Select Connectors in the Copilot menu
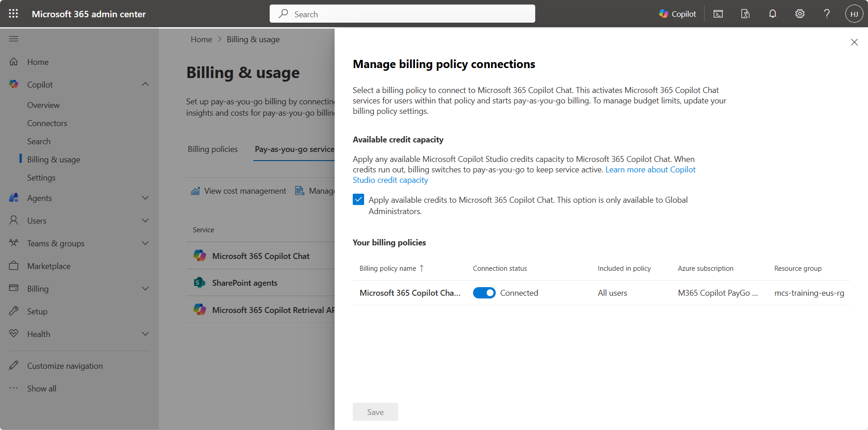This screenshot has width=868, height=430. pos(47,123)
